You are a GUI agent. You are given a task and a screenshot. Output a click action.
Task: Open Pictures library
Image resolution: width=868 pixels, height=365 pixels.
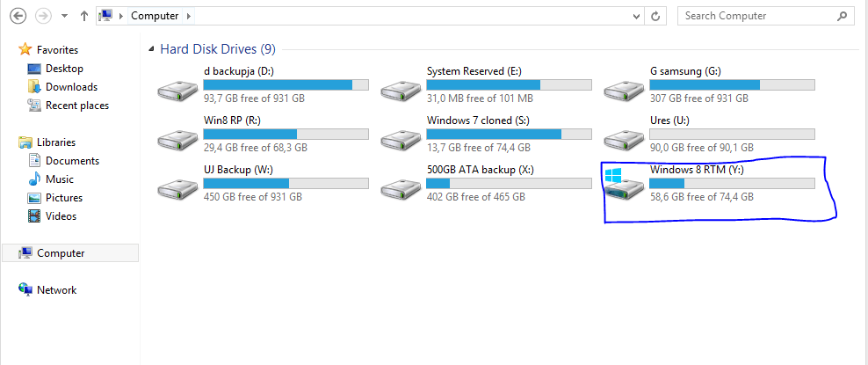tap(63, 198)
